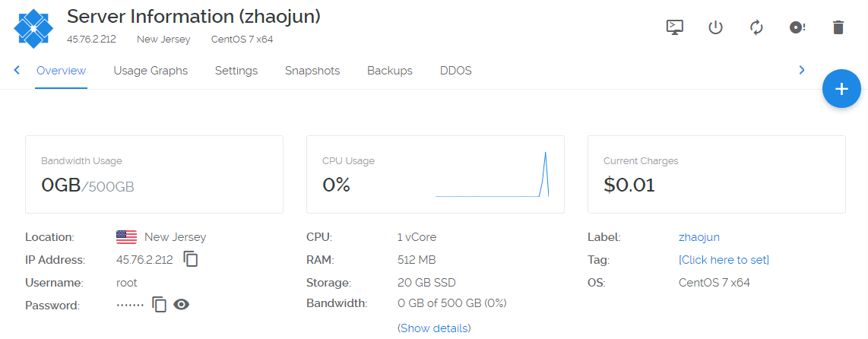Click the reinstall disc icon
868x339 pixels.
click(x=797, y=27)
